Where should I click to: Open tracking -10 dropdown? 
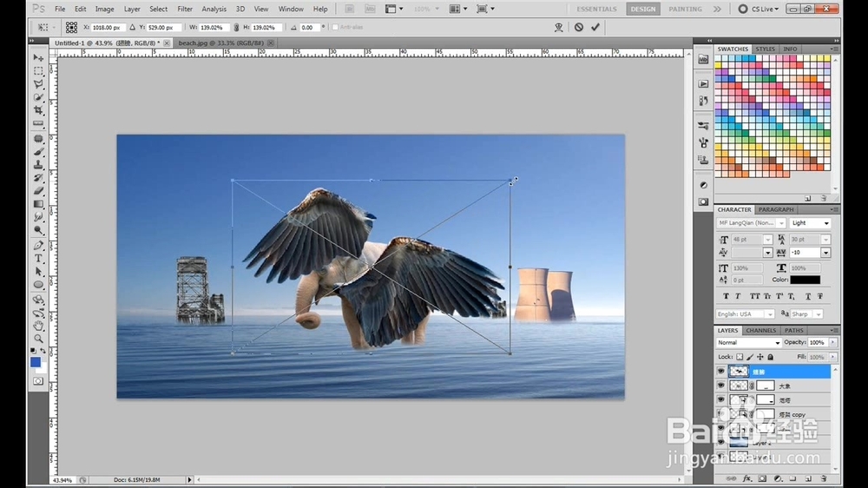tap(825, 253)
